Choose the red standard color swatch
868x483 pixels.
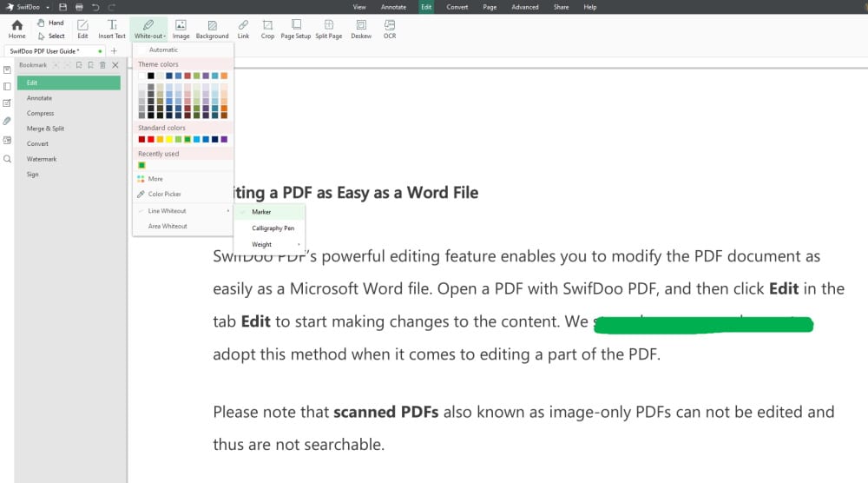(x=150, y=139)
